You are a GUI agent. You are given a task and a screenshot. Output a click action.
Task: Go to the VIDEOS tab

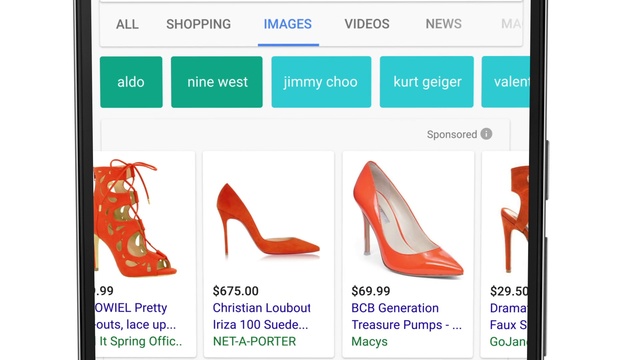pyautogui.click(x=367, y=24)
